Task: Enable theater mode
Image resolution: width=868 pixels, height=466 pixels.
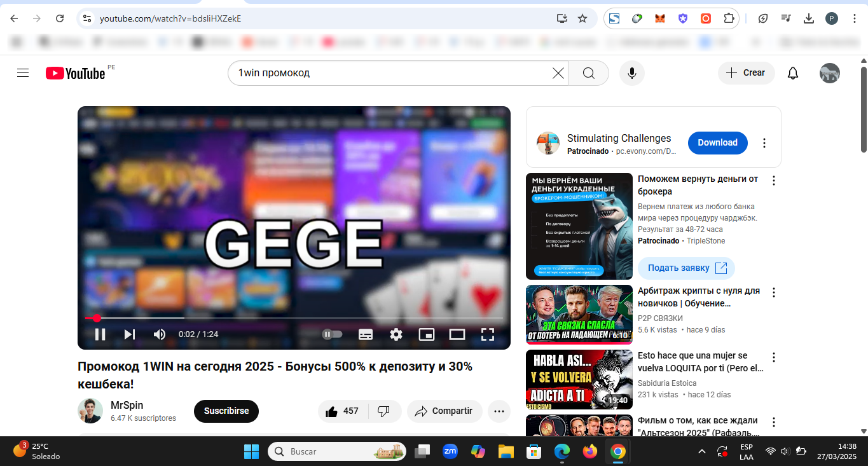Action: pyautogui.click(x=457, y=334)
